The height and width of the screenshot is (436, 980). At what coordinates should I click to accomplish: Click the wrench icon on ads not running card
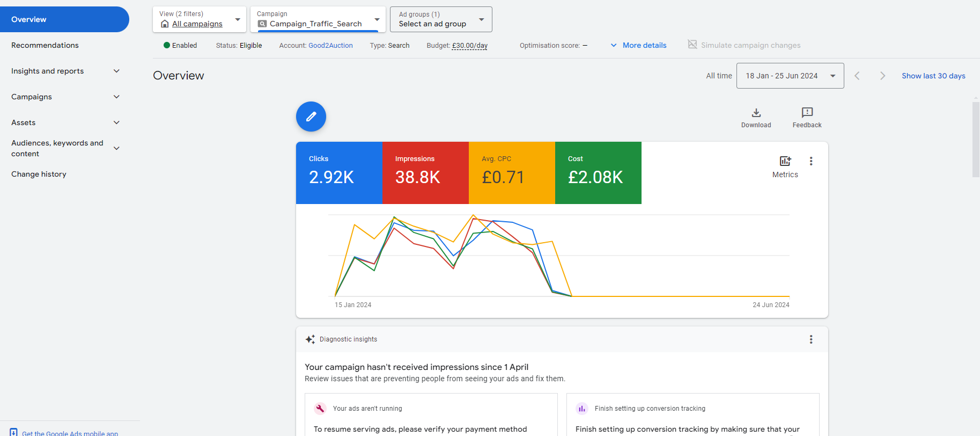click(x=320, y=409)
